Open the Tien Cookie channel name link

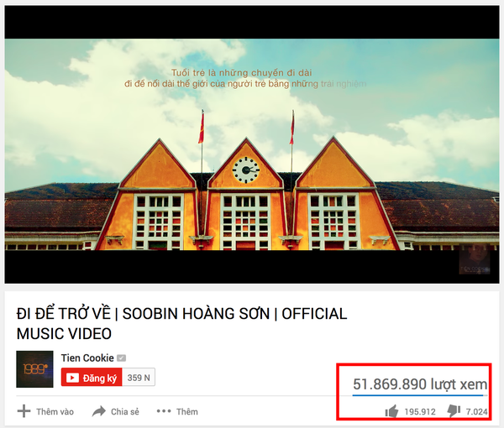(x=87, y=358)
